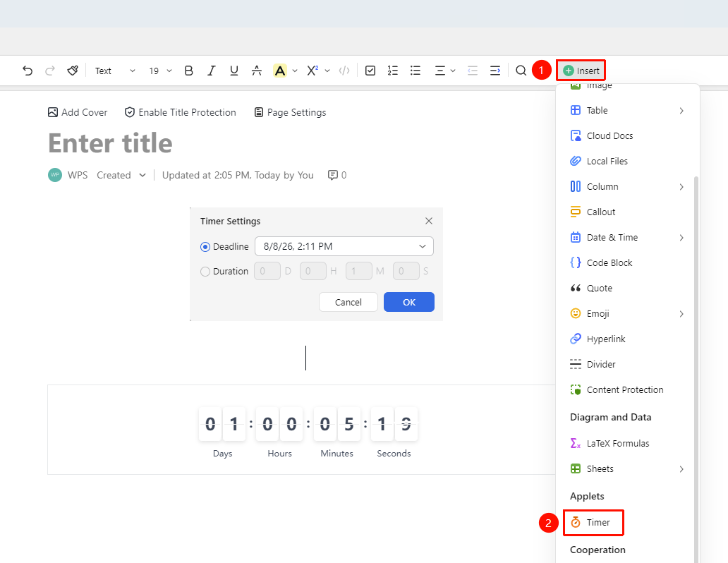Click the Undo arrow icon

point(28,71)
